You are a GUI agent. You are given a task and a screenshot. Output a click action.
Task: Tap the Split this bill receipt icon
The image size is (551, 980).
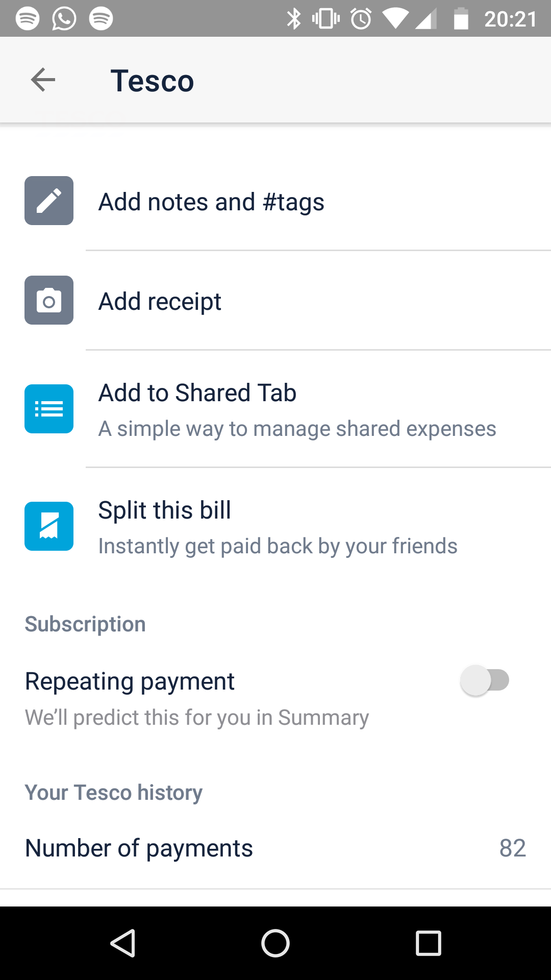(x=49, y=526)
